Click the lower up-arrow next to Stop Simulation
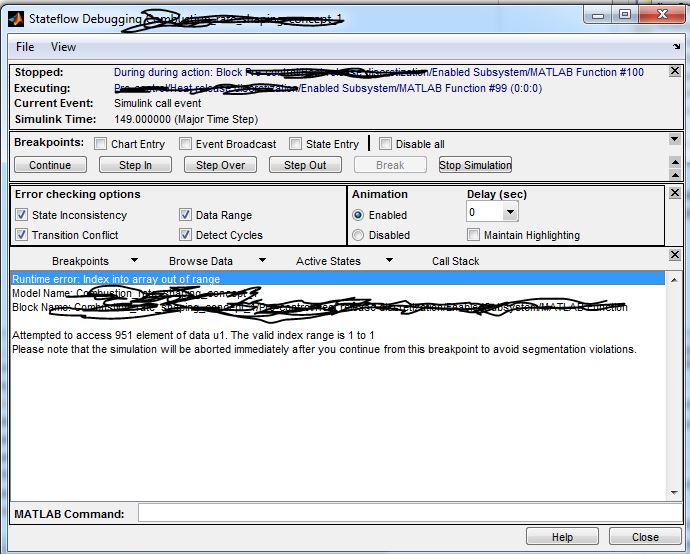This screenshot has height=554, width=690. [x=674, y=173]
